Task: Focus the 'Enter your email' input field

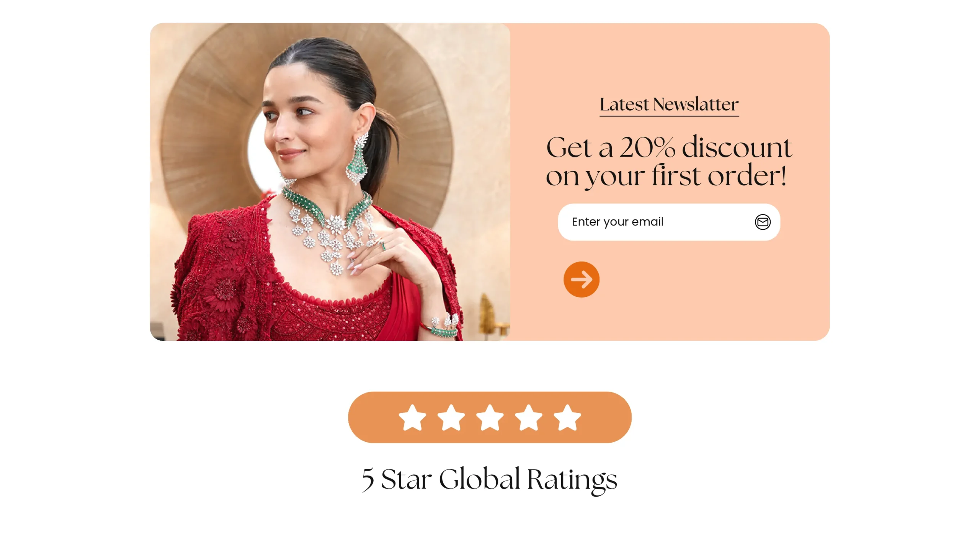Action: tap(669, 222)
